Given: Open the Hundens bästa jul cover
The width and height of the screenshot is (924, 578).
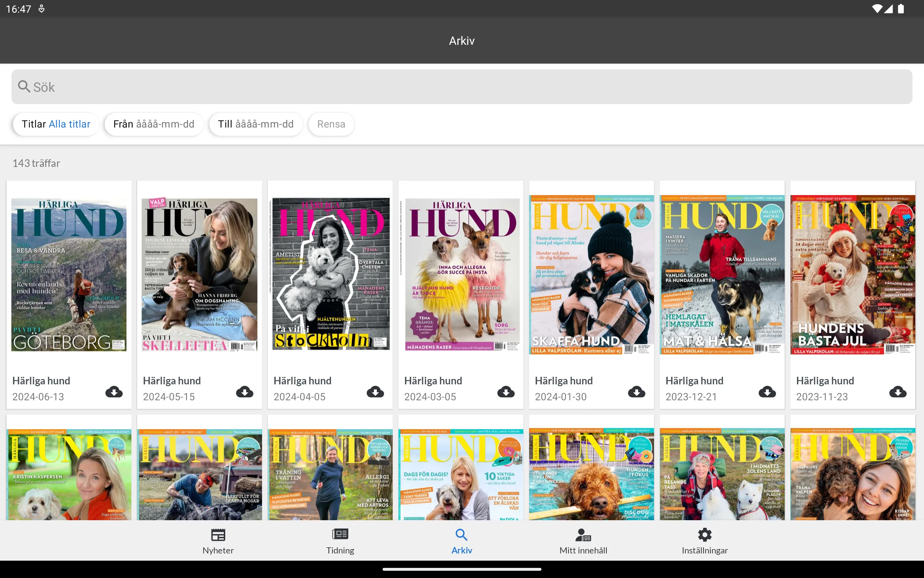Looking at the screenshot, I should (853, 275).
